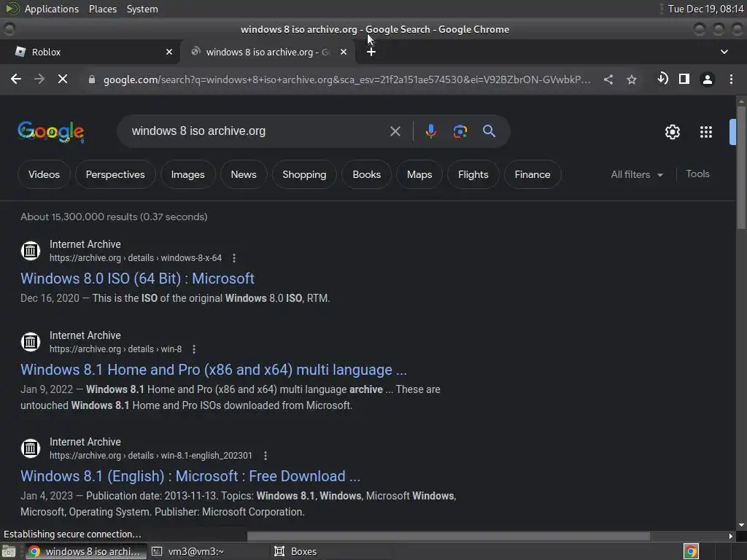Open options for win-8.1-english_202301 result

pyautogui.click(x=266, y=456)
